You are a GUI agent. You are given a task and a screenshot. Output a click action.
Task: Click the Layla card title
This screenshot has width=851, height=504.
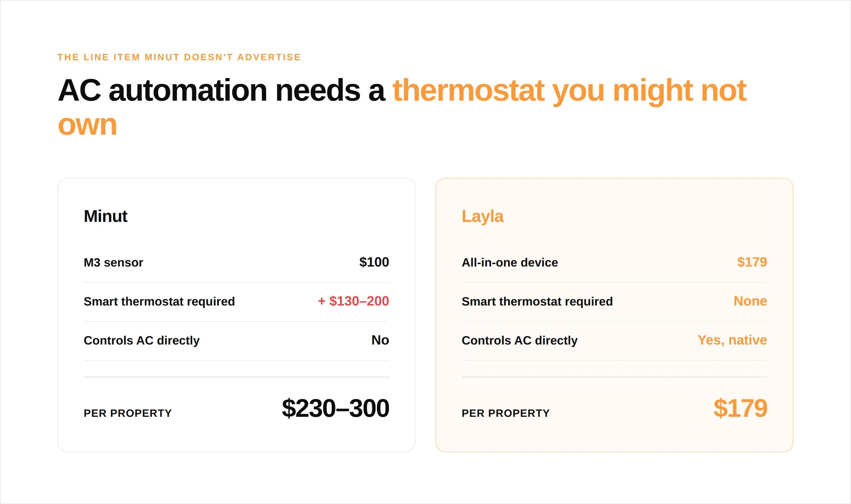tap(482, 216)
